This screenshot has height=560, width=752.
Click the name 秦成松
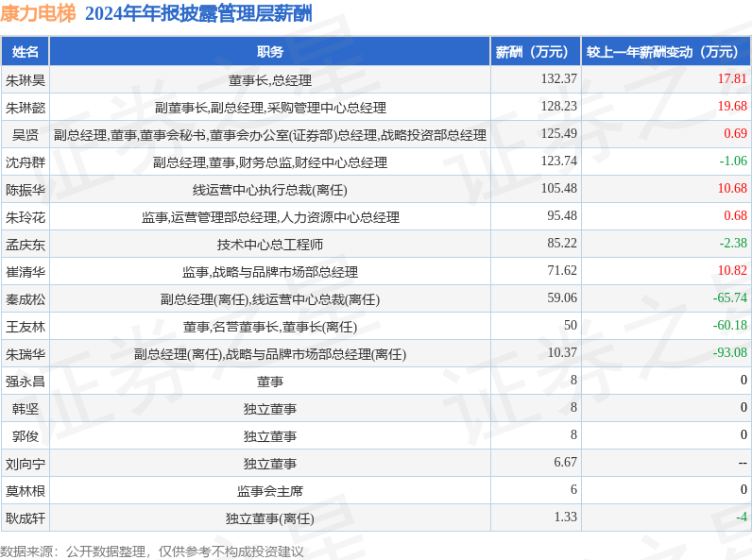click(26, 299)
